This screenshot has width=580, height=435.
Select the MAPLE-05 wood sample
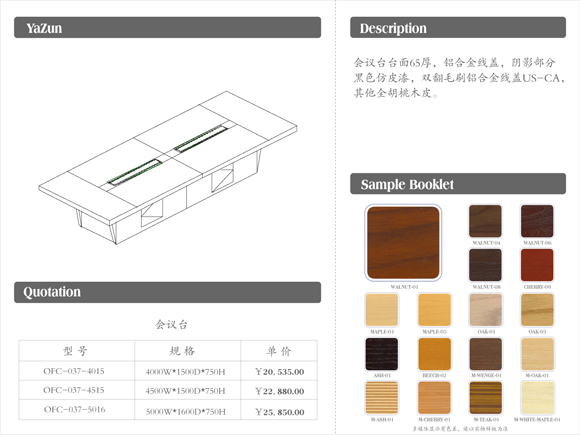434,310
